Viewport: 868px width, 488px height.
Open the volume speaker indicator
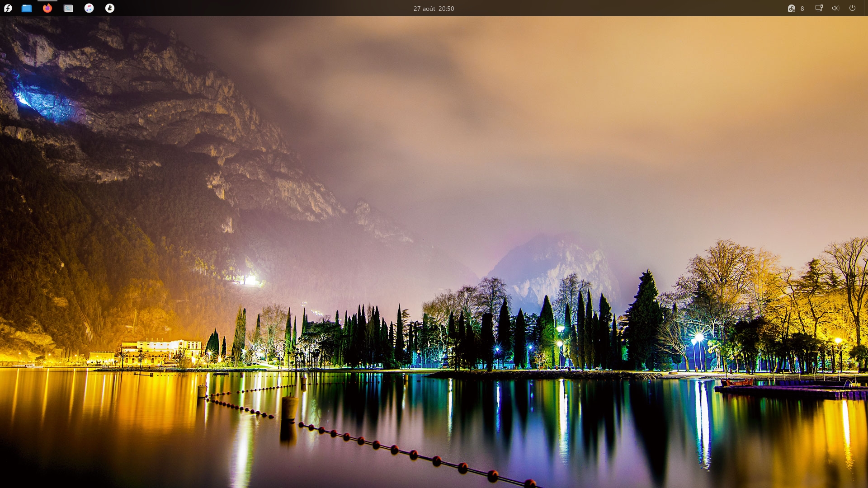835,8
